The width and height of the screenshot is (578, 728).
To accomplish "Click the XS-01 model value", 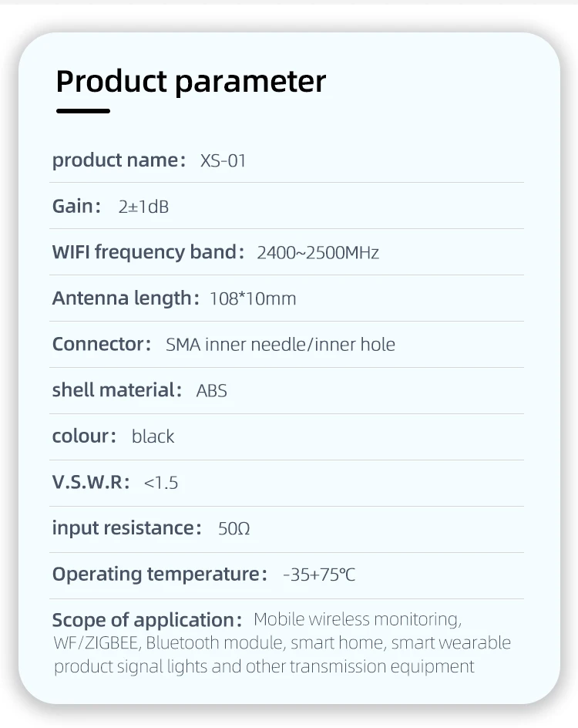I will click(x=223, y=161).
